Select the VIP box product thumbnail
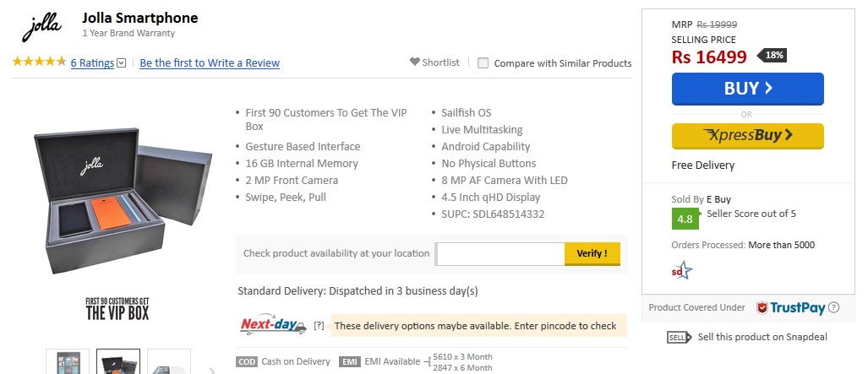This screenshot has width=868, height=374. (x=118, y=362)
